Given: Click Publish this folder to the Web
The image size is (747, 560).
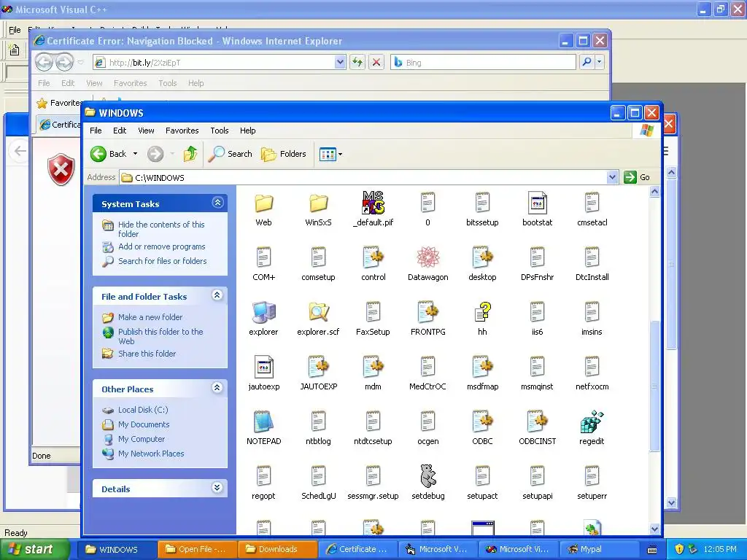Looking at the screenshot, I should pos(160,336).
